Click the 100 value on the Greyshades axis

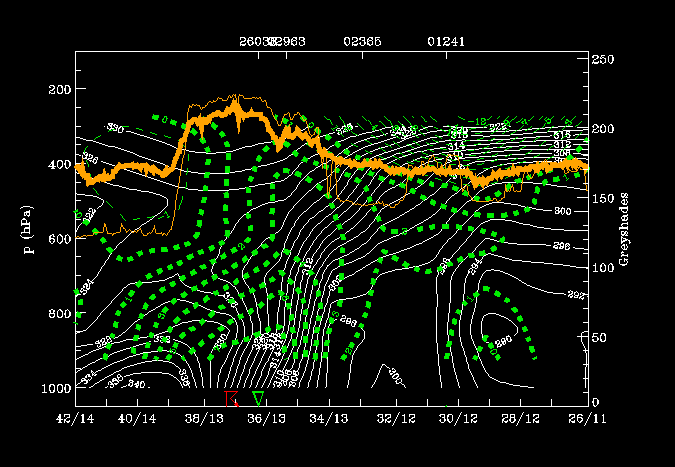603,269
